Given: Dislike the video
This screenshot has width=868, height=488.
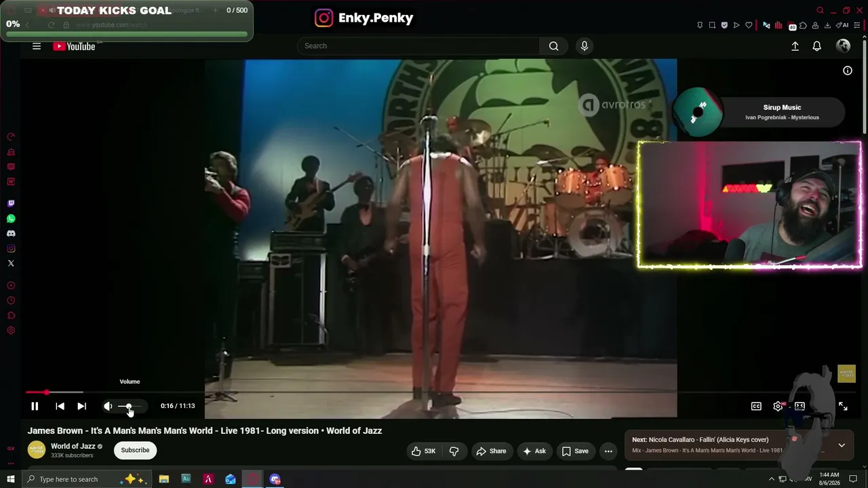Looking at the screenshot, I should click(x=454, y=451).
